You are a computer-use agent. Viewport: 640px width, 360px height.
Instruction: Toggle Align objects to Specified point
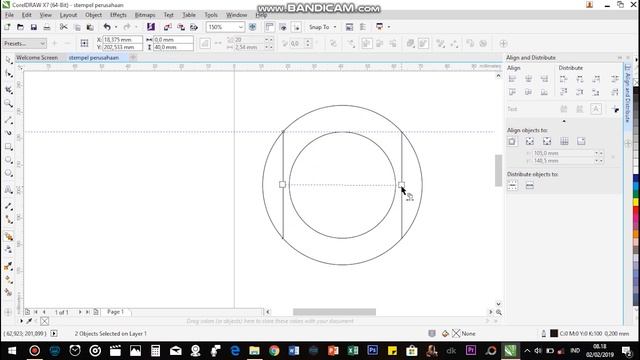point(581,142)
